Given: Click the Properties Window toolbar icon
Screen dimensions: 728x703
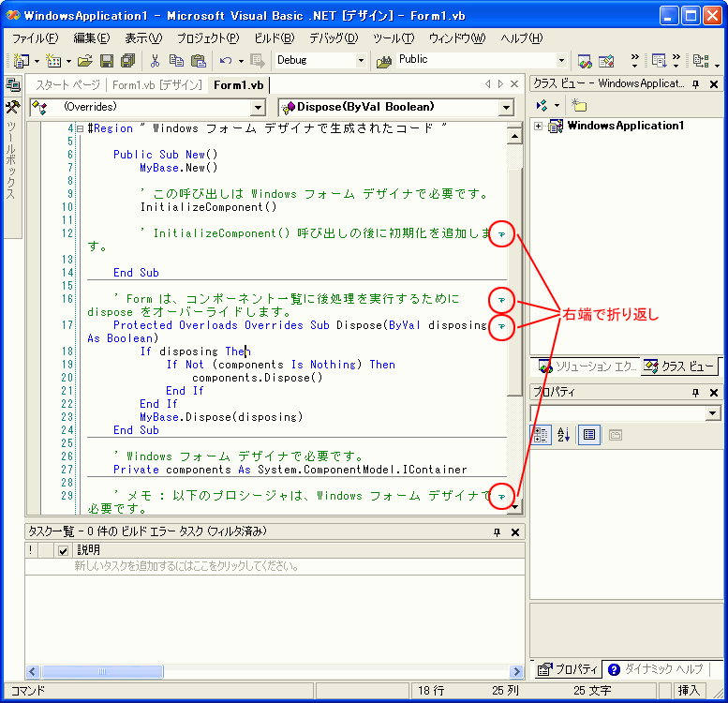Looking at the screenshot, I should 606,61.
